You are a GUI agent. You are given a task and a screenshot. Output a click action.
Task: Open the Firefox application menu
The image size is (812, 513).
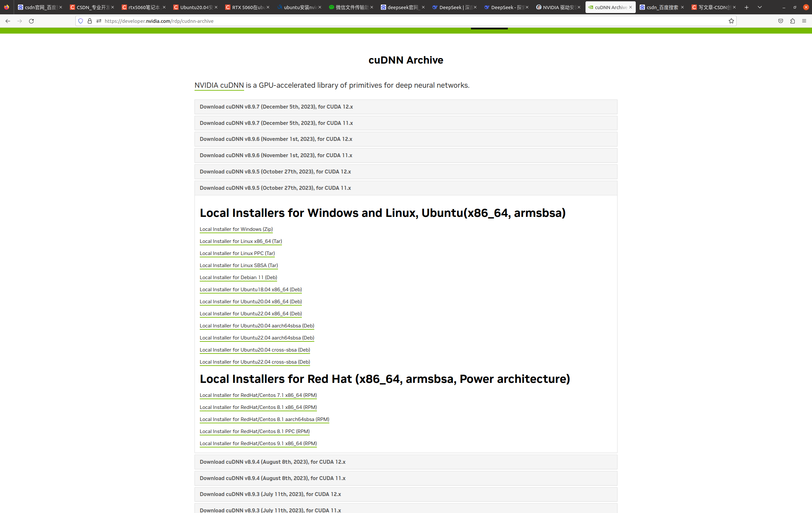coord(804,21)
